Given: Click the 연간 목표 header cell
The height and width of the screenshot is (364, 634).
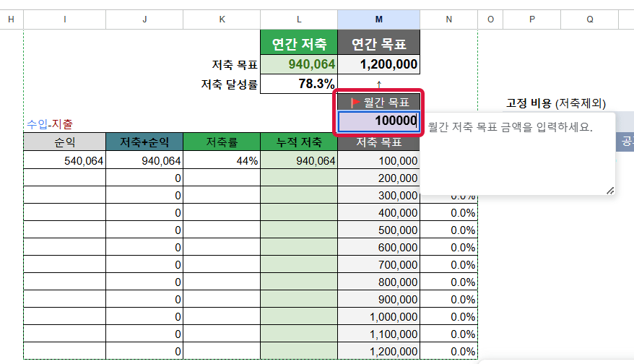Looking at the screenshot, I should (x=378, y=44).
